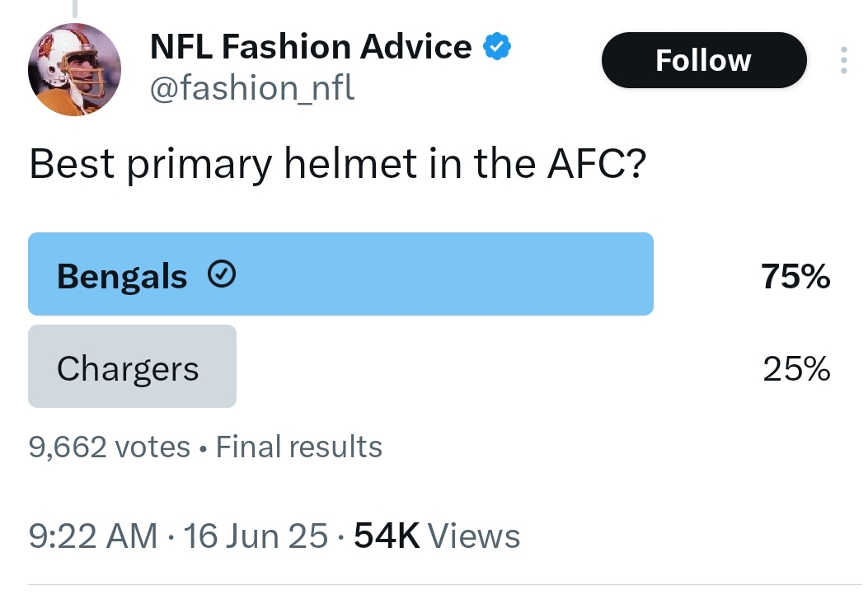Click the Views label after 54K
This screenshot has width=868, height=599.
point(474,536)
